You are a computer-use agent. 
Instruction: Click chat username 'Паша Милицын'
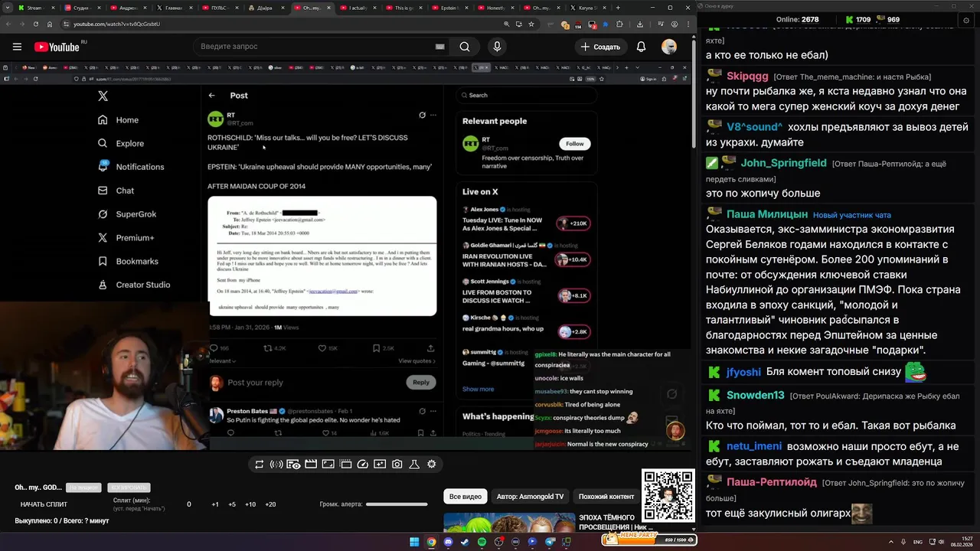(767, 214)
